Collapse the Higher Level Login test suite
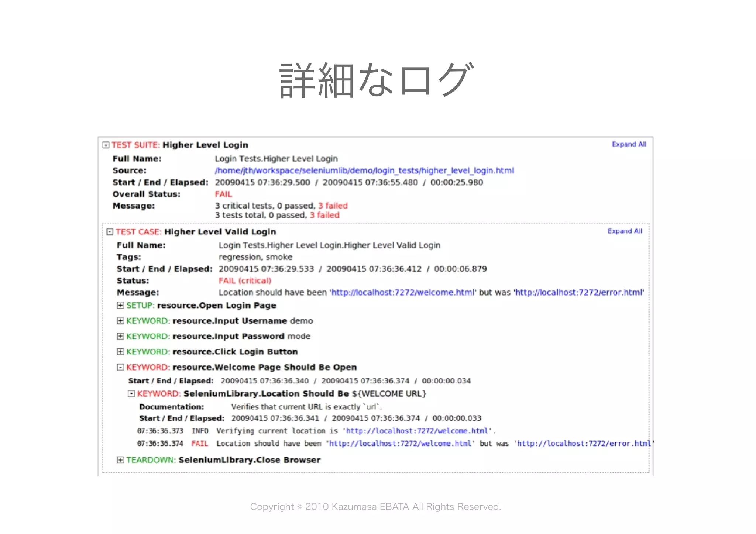The image size is (756, 534). coord(106,145)
